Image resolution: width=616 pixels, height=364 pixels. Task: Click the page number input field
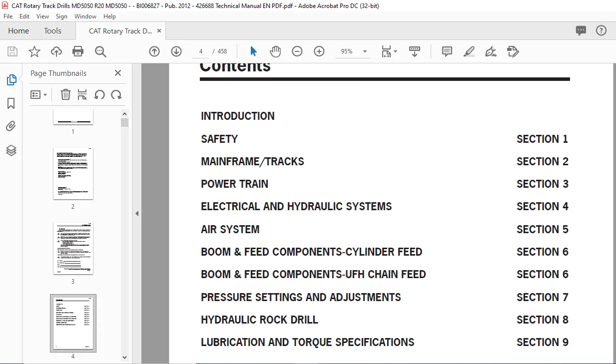[x=200, y=51]
